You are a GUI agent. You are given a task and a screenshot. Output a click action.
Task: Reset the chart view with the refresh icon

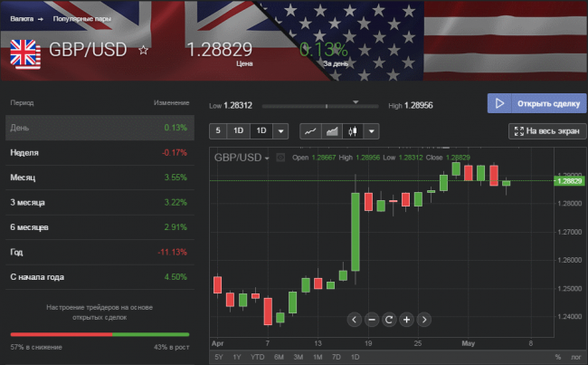point(388,319)
